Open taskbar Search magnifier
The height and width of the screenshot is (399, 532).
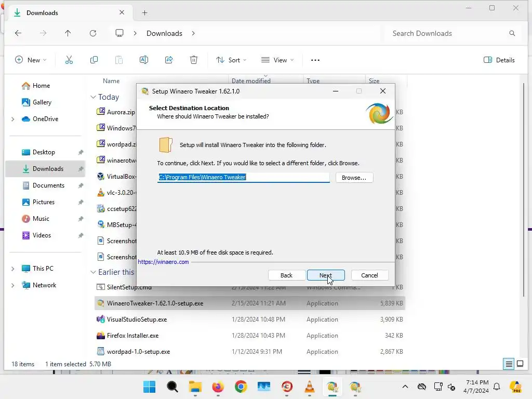172,387
